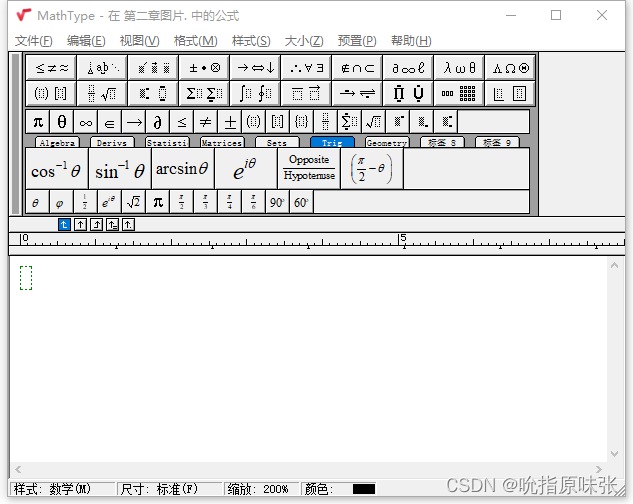Insert the infinity symbol

86,122
